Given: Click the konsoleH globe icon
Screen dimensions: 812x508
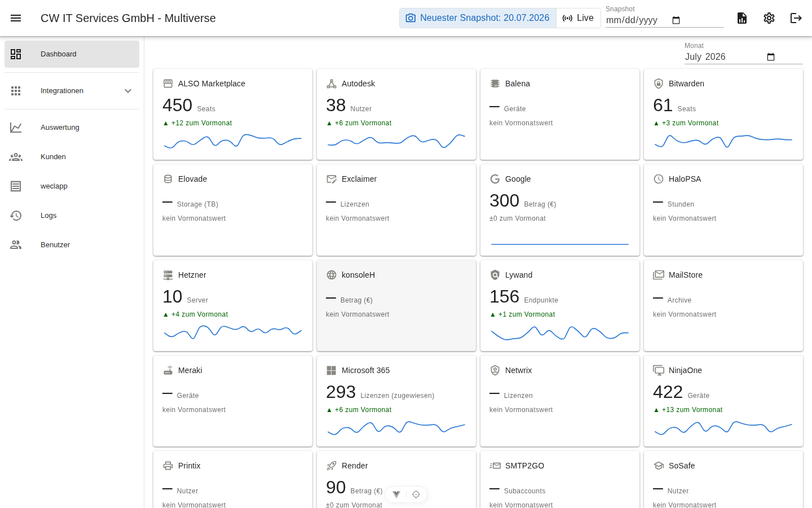Looking at the screenshot, I should tap(332, 275).
